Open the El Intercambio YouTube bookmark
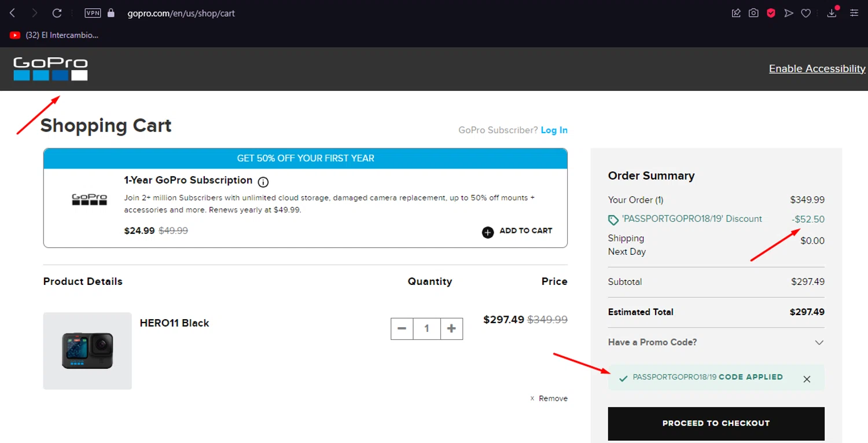 point(54,35)
